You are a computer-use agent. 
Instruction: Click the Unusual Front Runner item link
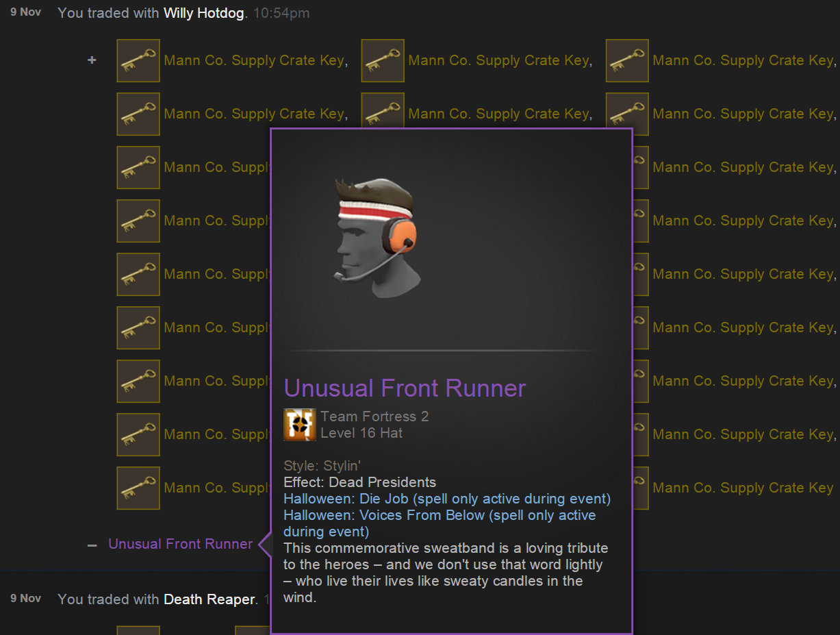point(181,545)
